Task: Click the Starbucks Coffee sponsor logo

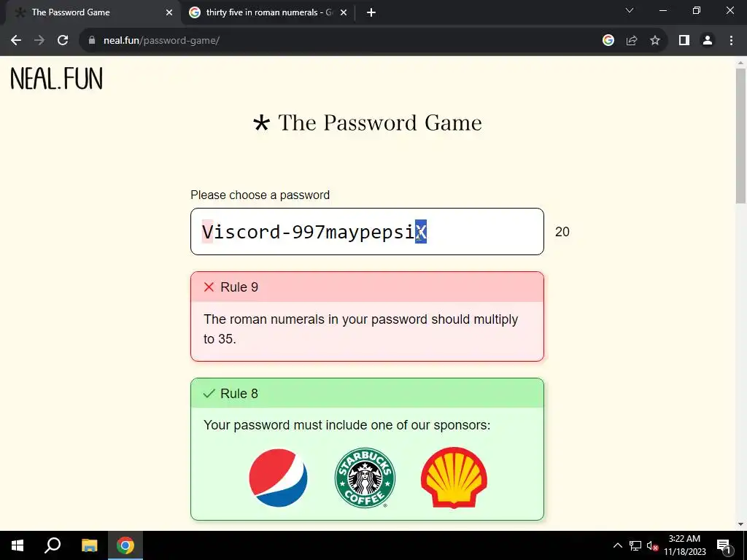Action: [x=365, y=478]
